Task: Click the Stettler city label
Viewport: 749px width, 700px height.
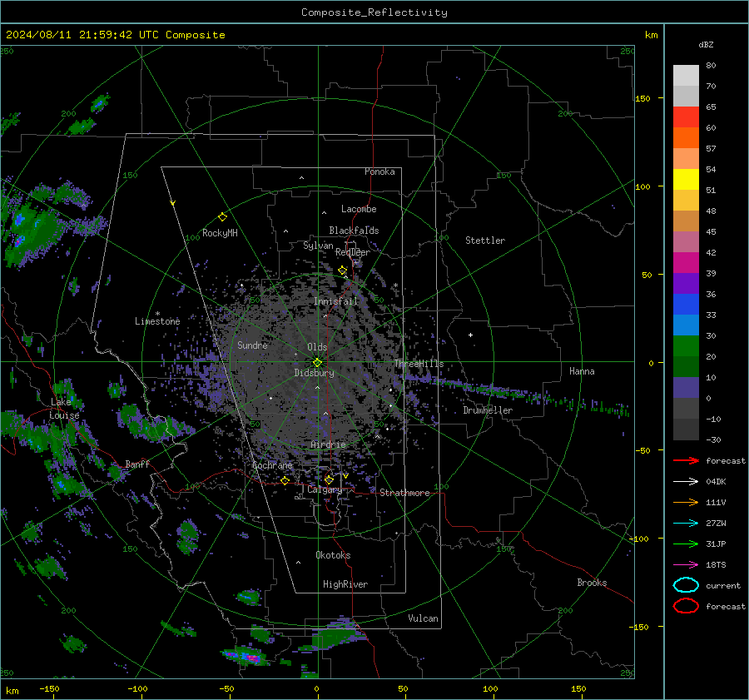Action: click(485, 241)
